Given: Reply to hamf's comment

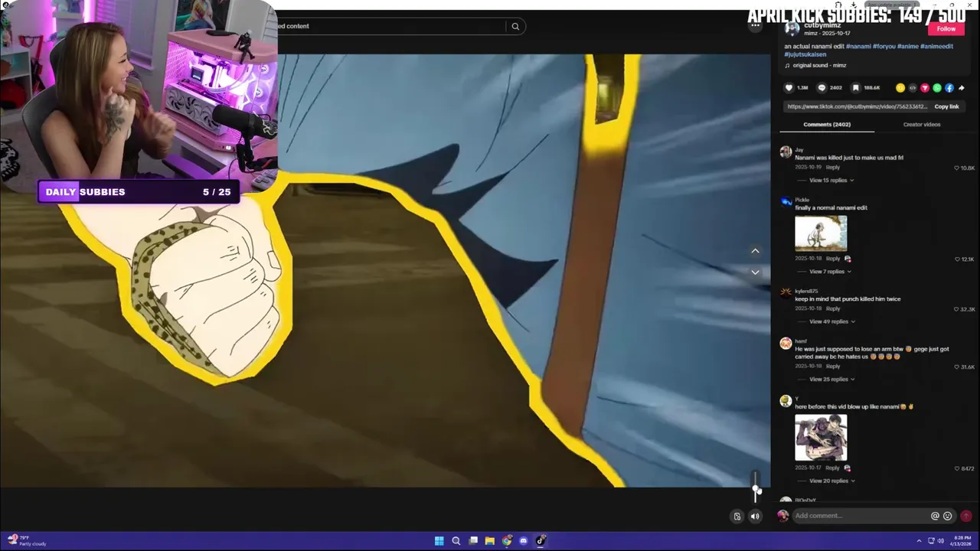Looking at the screenshot, I should (x=832, y=367).
